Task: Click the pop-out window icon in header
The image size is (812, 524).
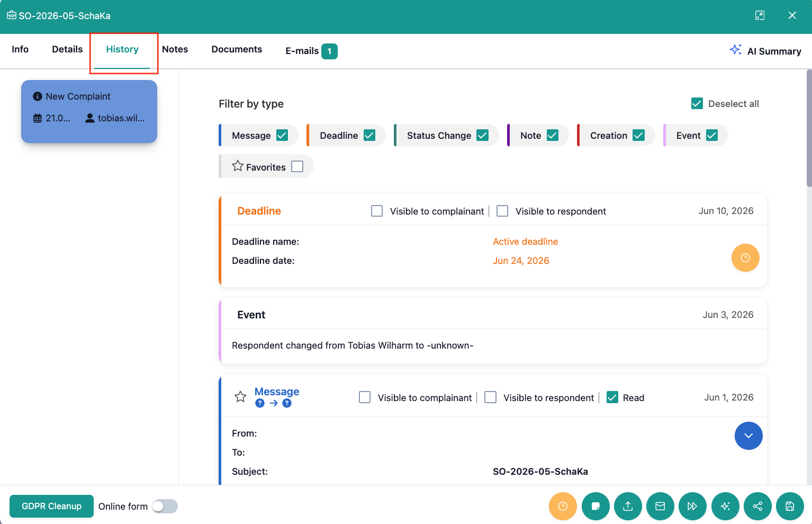Action: click(x=760, y=15)
